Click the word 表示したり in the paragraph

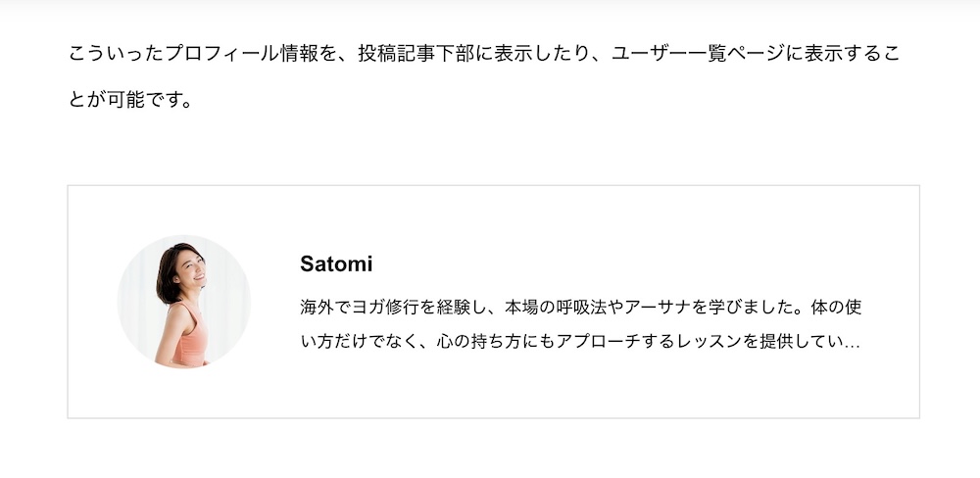click(x=542, y=54)
